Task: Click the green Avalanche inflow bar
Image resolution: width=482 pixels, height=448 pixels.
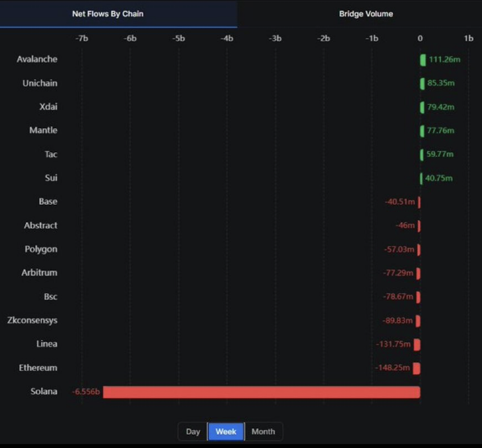Action: 423,60
